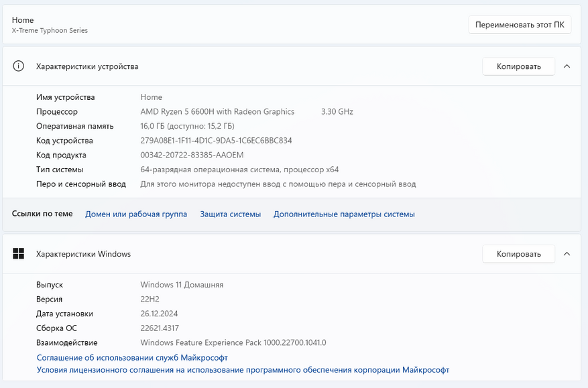
Task: Open Условия лицензионного соглашения Майкрософт link
Action: point(243,370)
